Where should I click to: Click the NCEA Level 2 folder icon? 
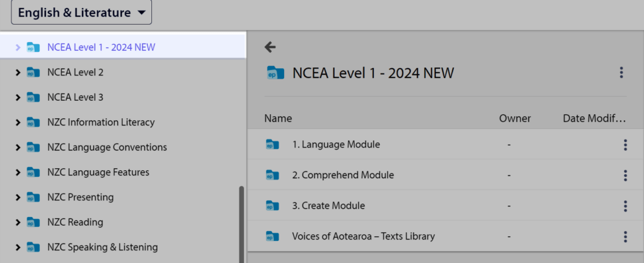[x=33, y=73]
